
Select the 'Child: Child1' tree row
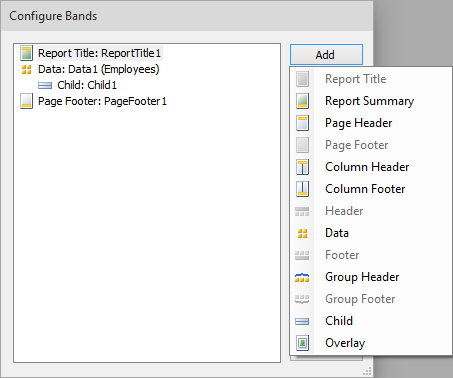click(x=87, y=85)
